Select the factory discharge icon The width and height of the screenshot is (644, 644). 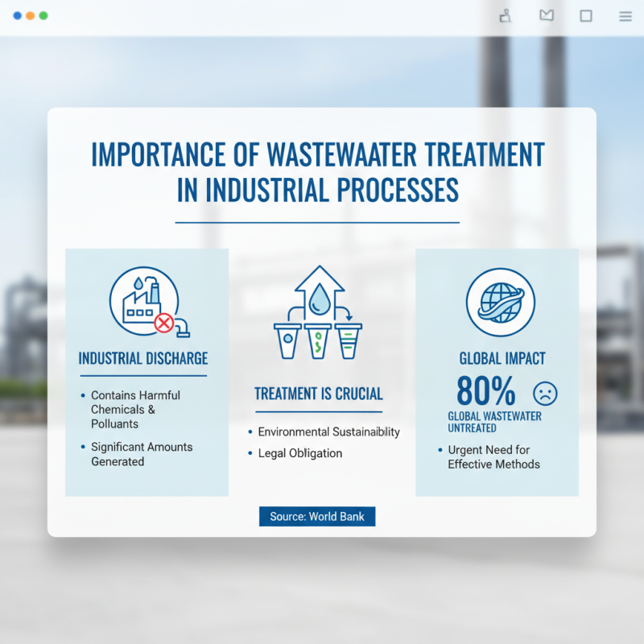point(145,302)
